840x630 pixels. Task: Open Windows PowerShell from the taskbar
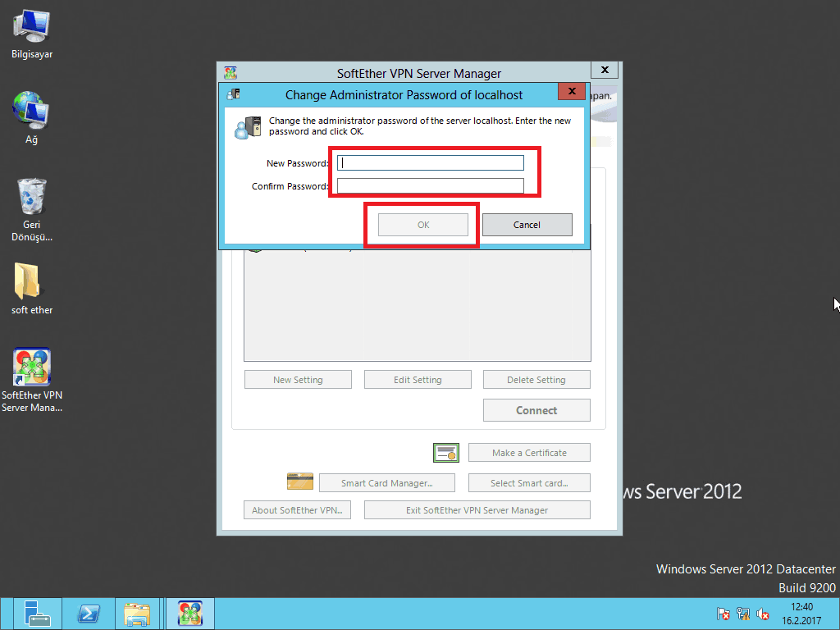point(89,614)
